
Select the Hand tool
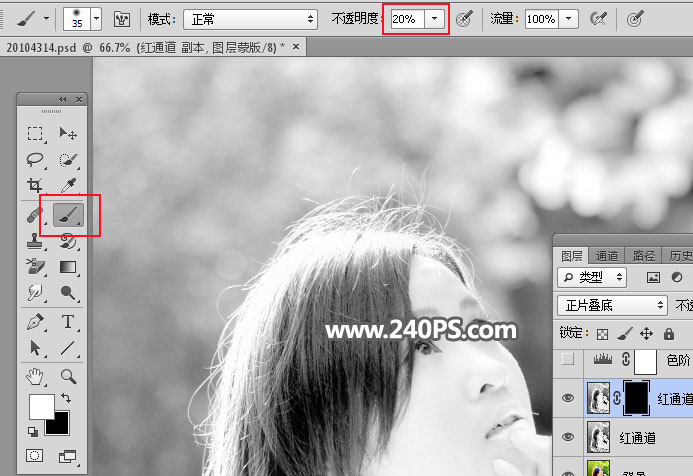tap(35, 377)
